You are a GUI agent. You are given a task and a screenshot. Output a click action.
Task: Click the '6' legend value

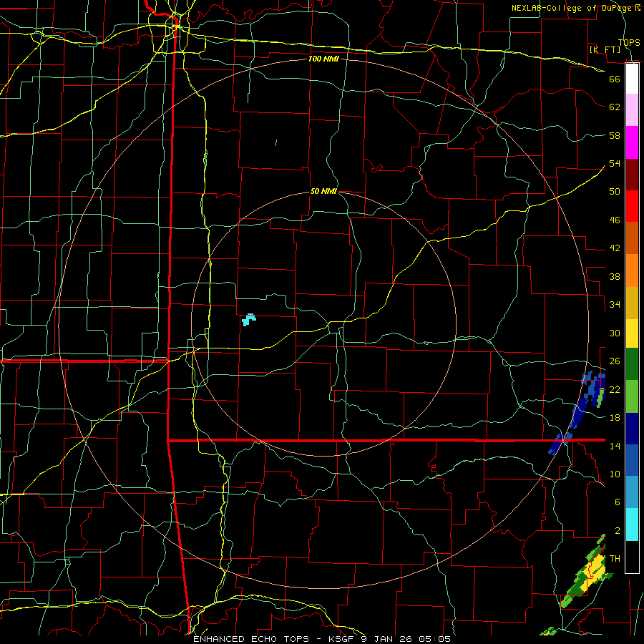(618, 502)
